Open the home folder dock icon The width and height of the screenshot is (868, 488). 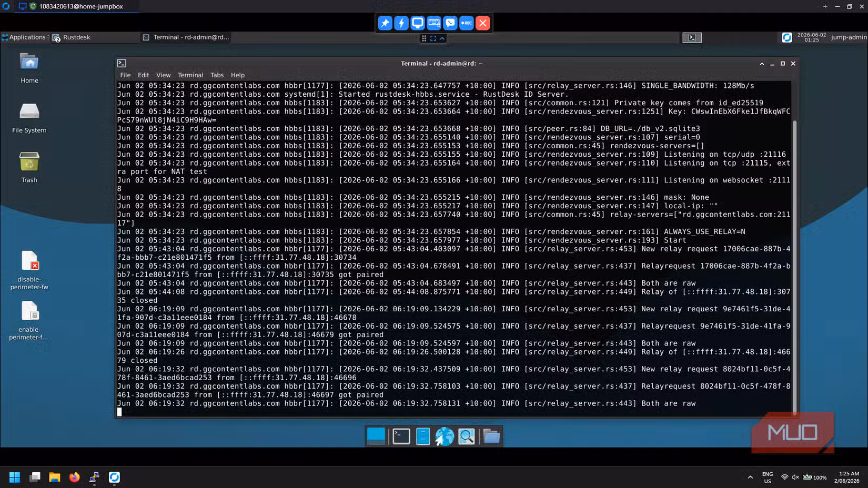(492, 436)
